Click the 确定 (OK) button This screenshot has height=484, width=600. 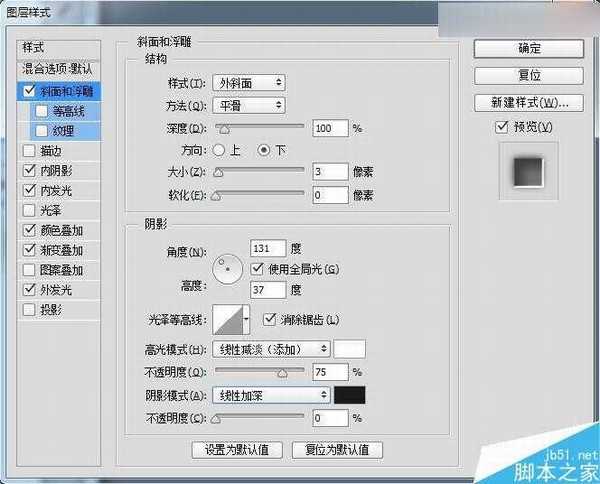(x=529, y=48)
